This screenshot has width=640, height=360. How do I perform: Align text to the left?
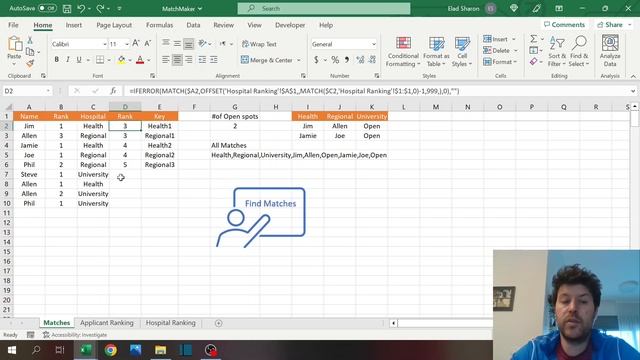point(165,60)
